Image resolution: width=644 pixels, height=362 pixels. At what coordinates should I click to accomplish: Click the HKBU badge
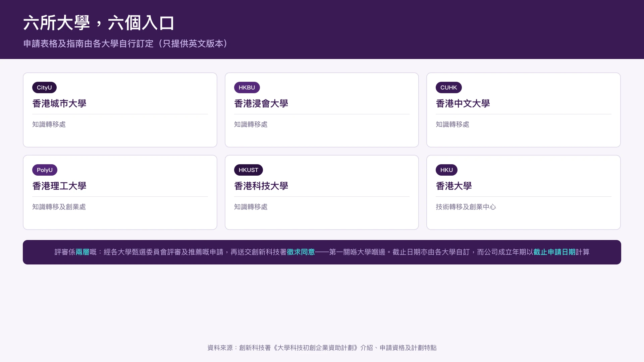(247, 87)
